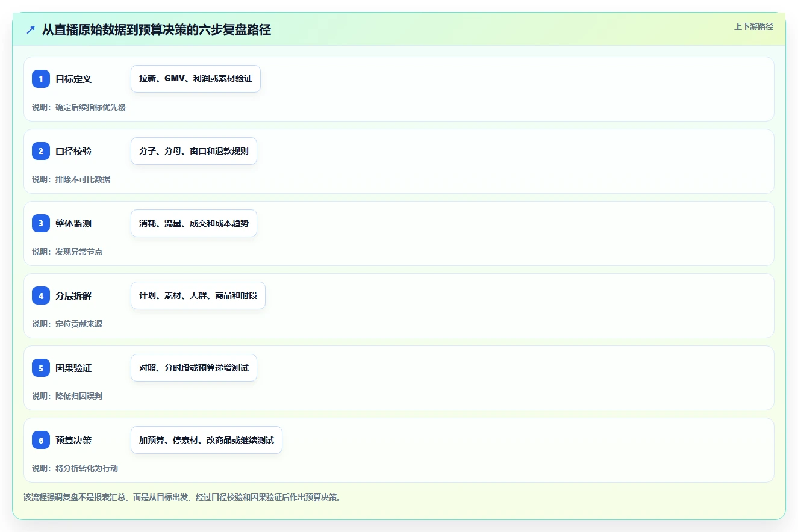Click the 对照、分时段或预算递增测试 chip
Image resolution: width=798 pixels, height=532 pixels.
pos(194,368)
